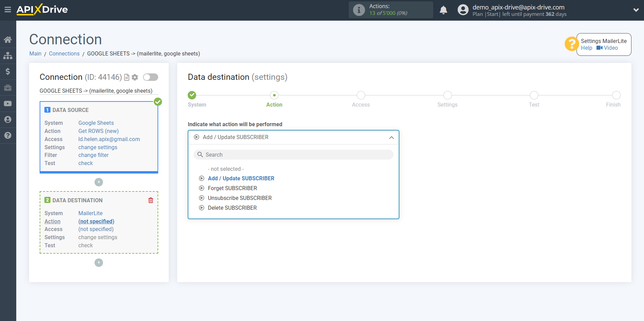The width and height of the screenshot is (644, 321).
Task: Click the Data Destination number 2 badge
Action: tap(47, 200)
